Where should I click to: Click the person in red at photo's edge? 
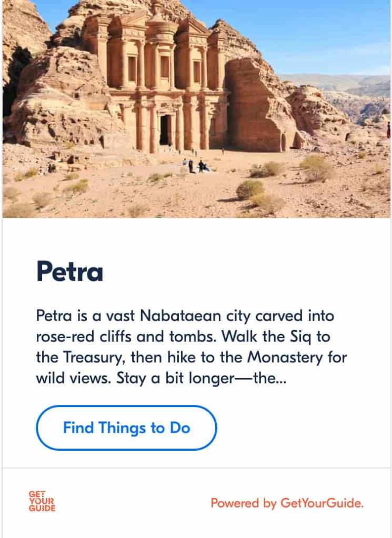coord(388,129)
